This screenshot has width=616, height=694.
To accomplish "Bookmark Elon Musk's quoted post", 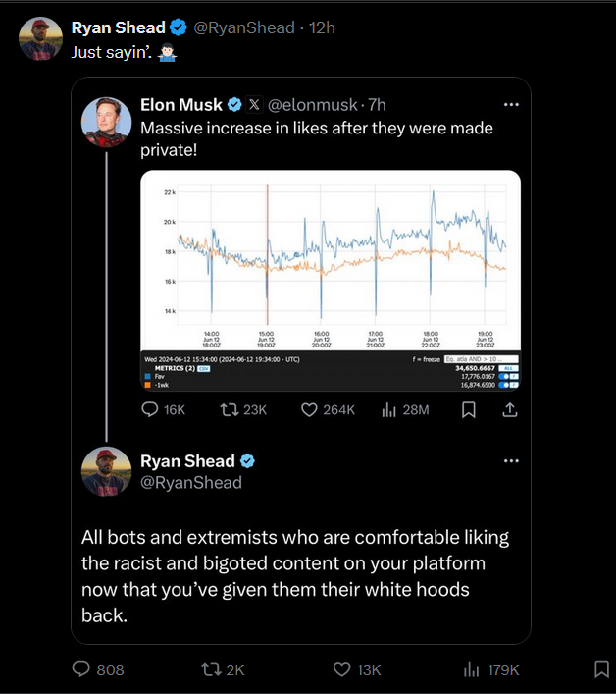I will [x=469, y=410].
